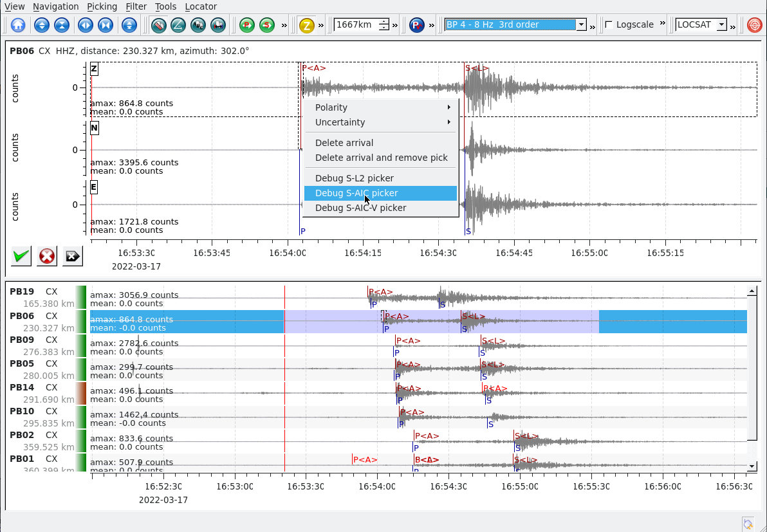Screen dimensions: 767x532
Task: Confirm pick with the green checkmark icon
Action: click(21, 256)
